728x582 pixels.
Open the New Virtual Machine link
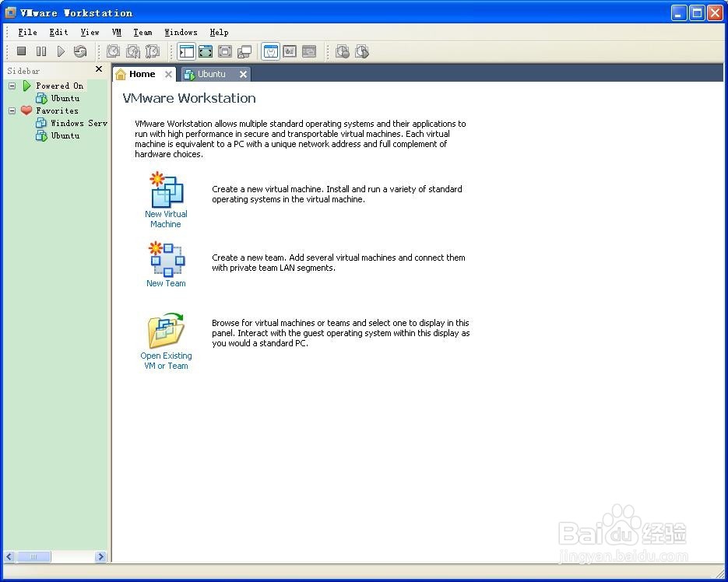click(x=166, y=219)
